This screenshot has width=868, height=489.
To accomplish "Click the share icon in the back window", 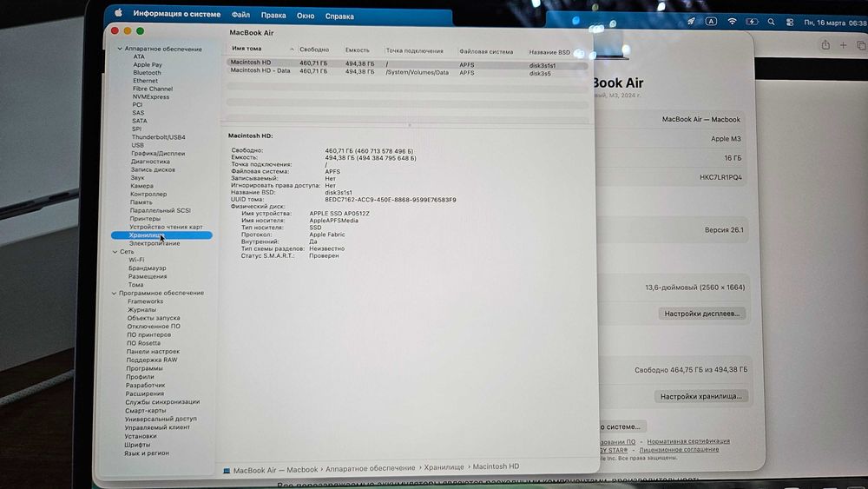I will [x=825, y=45].
